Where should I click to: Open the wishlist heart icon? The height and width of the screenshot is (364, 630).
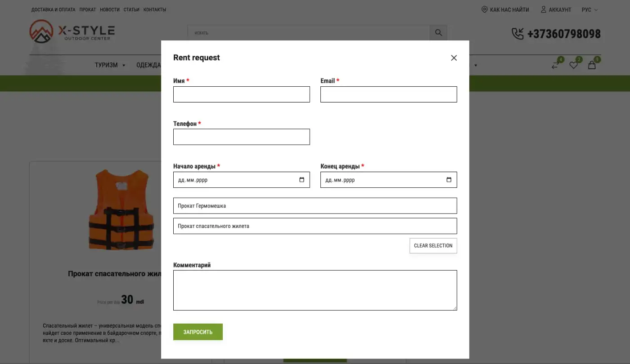[573, 65]
